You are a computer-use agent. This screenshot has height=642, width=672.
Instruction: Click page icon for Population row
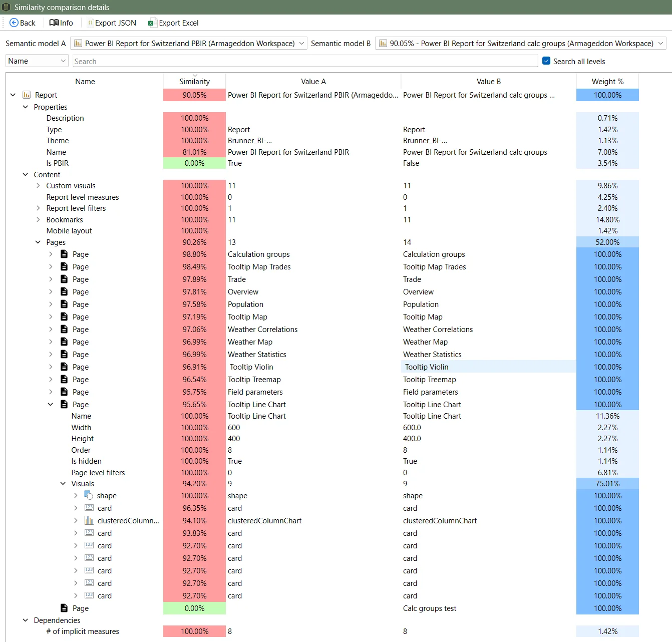[64, 304]
